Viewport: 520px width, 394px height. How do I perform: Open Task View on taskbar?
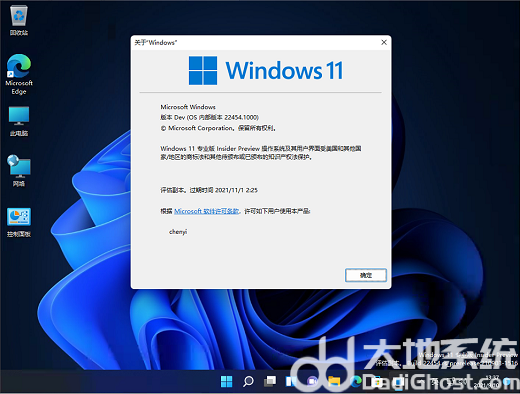click(270, 381)
